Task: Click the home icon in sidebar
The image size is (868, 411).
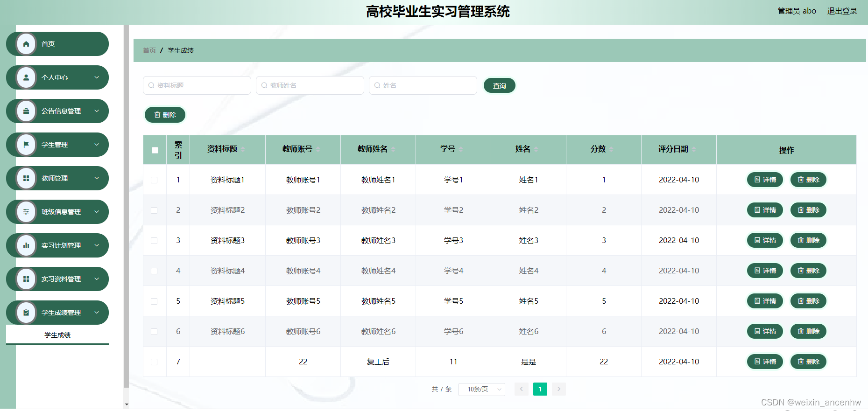Action: [26, 44]
